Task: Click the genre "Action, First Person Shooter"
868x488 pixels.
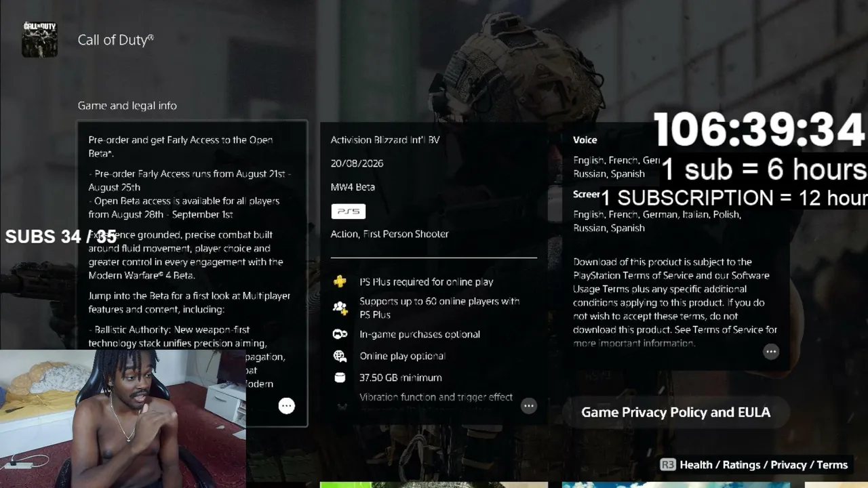Action: coord(390,234)
